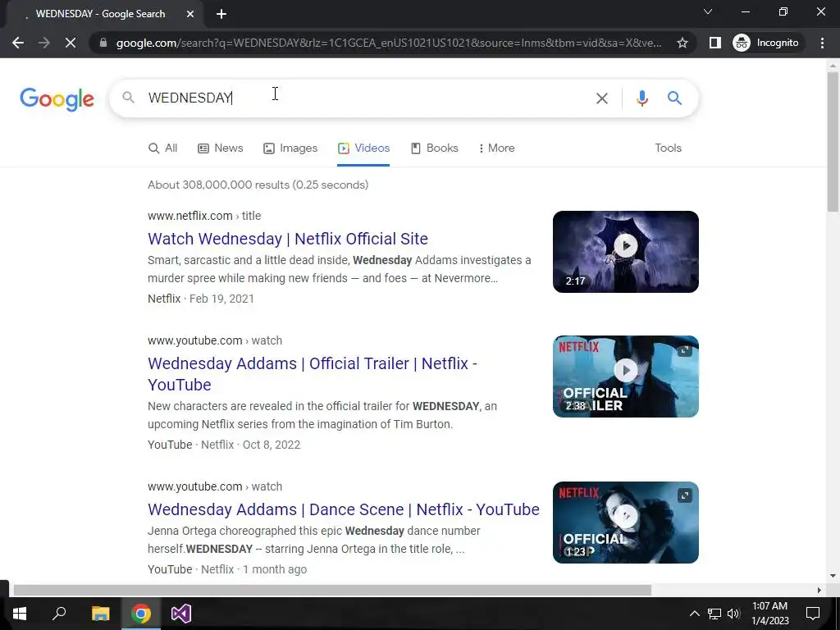Image resolution: width=840 pixels, height=630 pixels.
Task: Open the taskbar clock showing 1:07 AM
Action: point(769,614)
